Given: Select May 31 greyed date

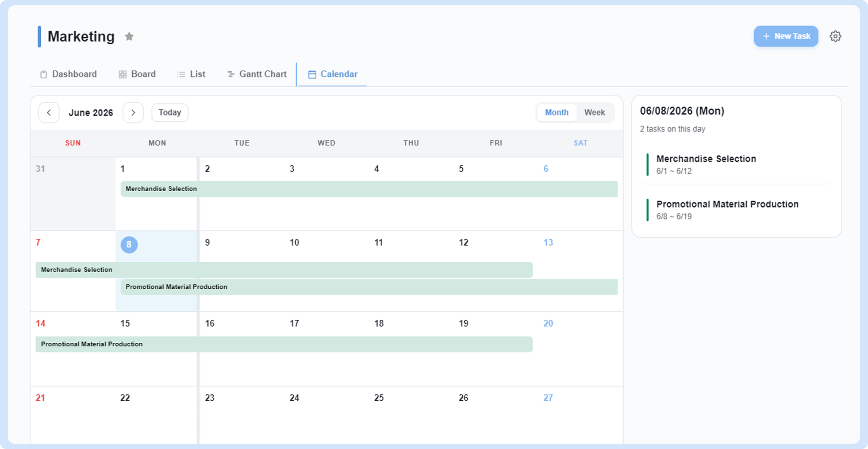Looking at the screenshot, I should pyautogui.click(x=40, y=169).
